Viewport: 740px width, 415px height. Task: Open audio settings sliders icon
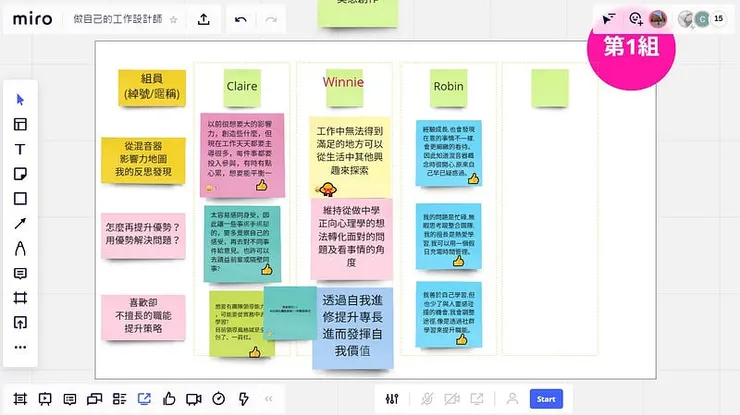[x=392, y=399]
